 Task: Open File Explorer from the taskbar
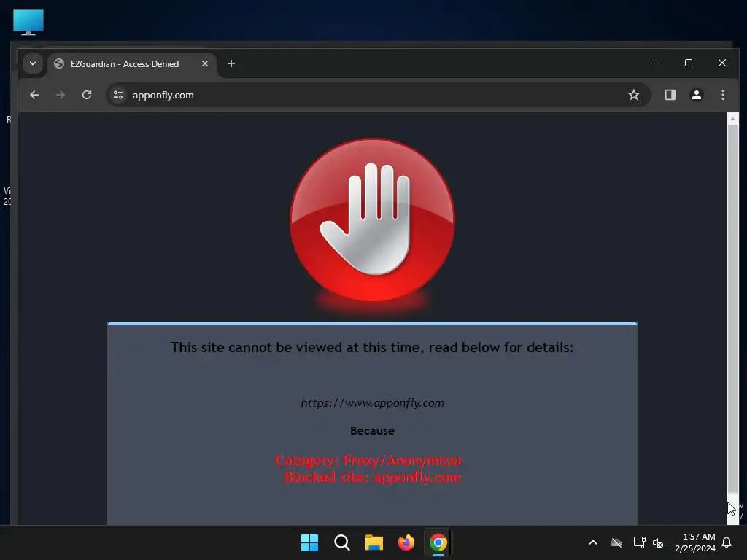click(374, 542)
